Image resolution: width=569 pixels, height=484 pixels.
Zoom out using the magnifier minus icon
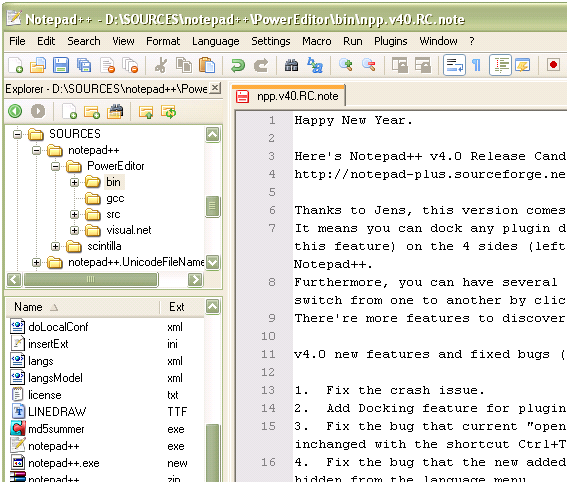click(x=369, y=66)
